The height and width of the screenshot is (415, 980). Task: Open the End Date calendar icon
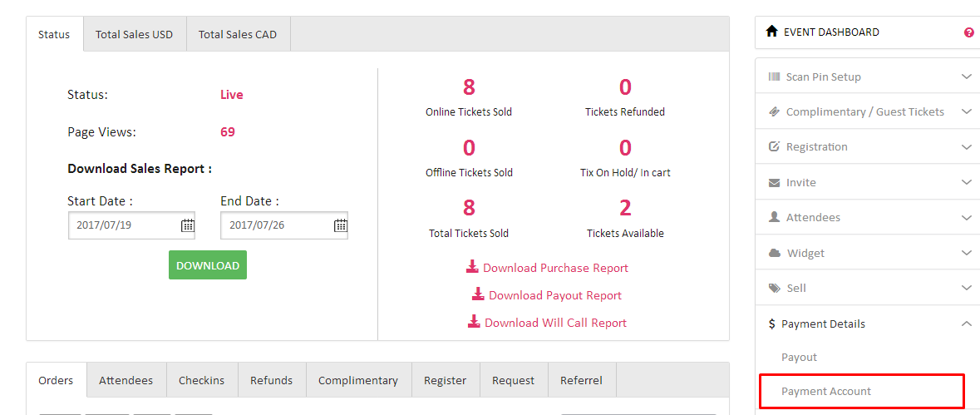341,225
